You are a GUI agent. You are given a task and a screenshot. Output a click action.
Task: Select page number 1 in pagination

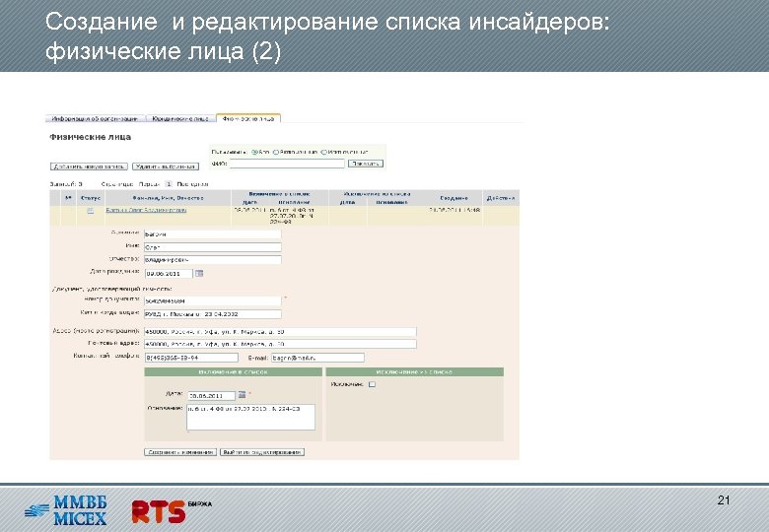pyautogui.click(x=169, y=184)
